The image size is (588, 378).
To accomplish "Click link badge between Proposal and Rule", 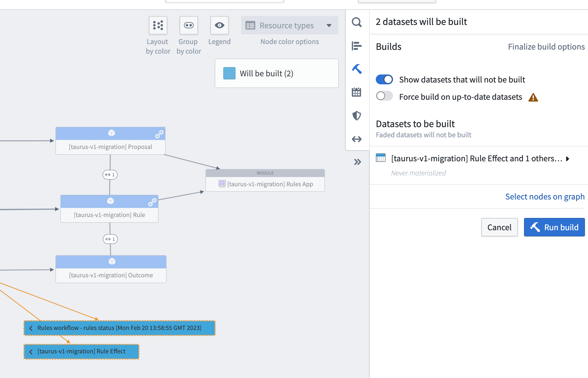I will (x=110, y=175).
